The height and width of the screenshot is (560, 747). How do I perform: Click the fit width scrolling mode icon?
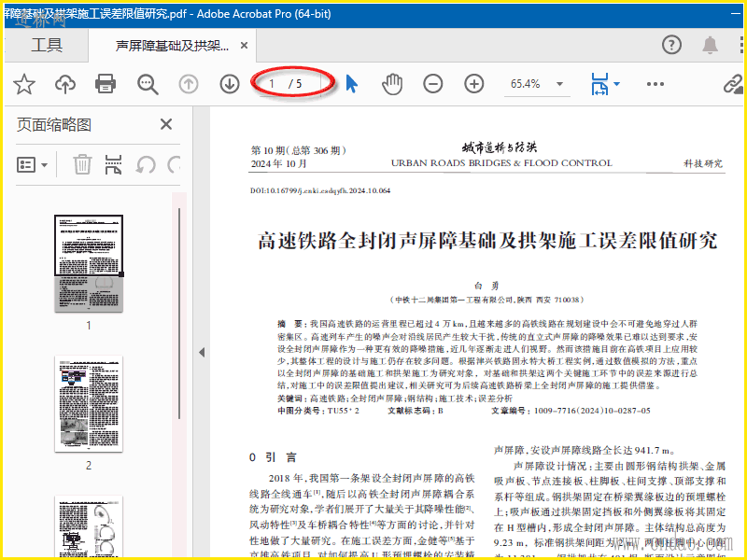coord(599,84)
